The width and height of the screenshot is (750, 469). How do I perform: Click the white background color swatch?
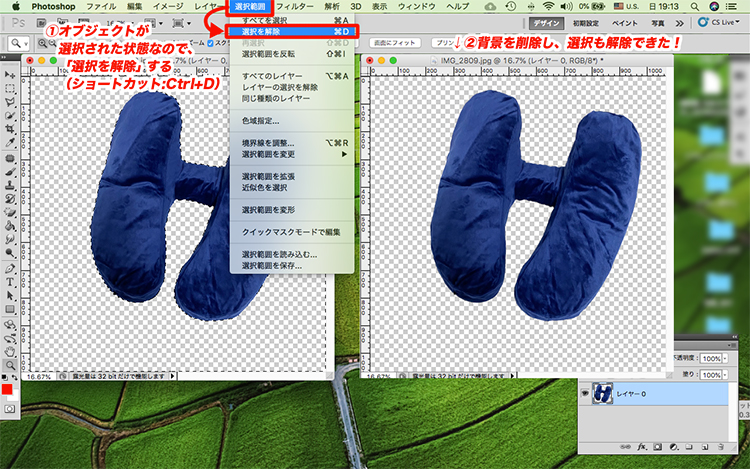coord(15,396)
